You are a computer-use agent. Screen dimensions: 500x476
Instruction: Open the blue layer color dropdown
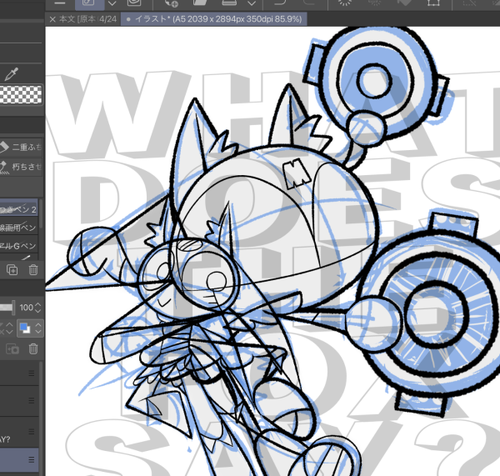tap(30, 328)
